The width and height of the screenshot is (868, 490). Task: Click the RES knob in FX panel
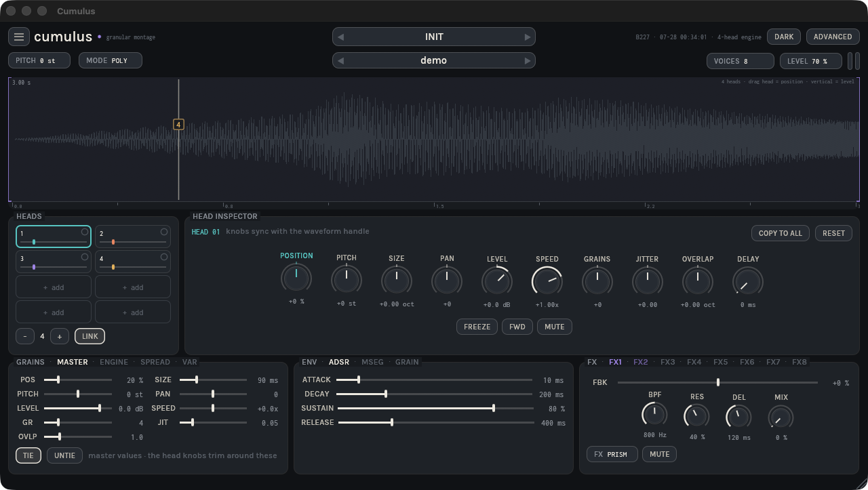696,416
